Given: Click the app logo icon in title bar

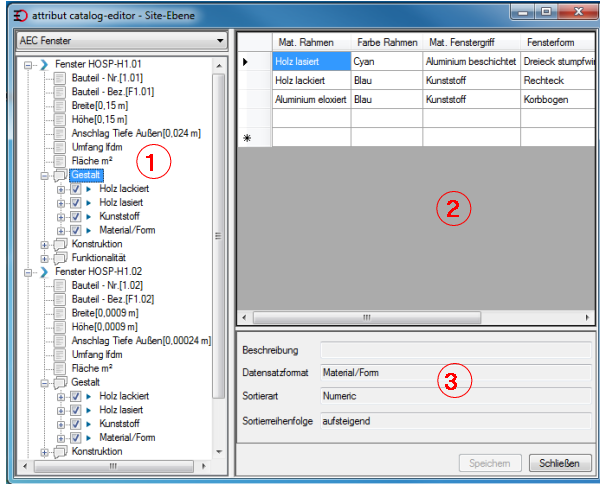Looking at the screenshot, I should click(x=20, y=16).
